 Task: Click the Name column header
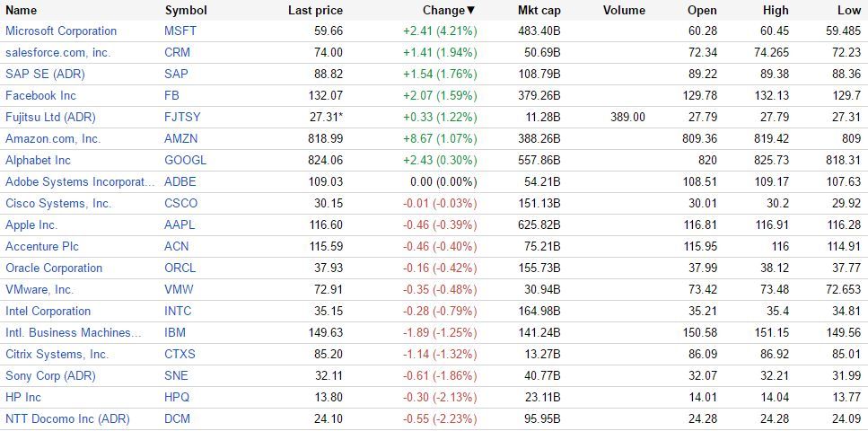point(22,11)
